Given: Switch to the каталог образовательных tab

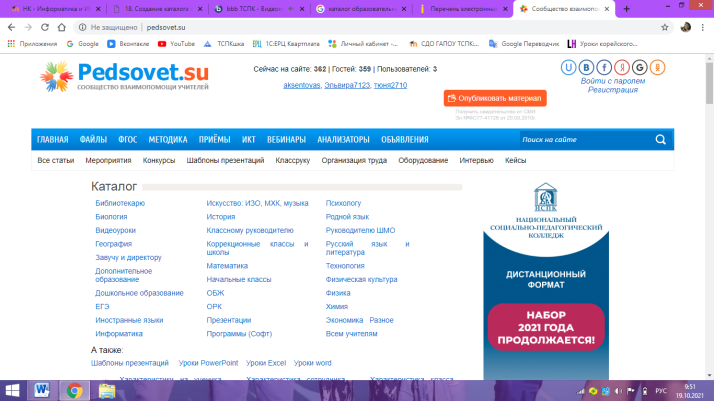Looking at the screenshot, I should click(361, 9).
